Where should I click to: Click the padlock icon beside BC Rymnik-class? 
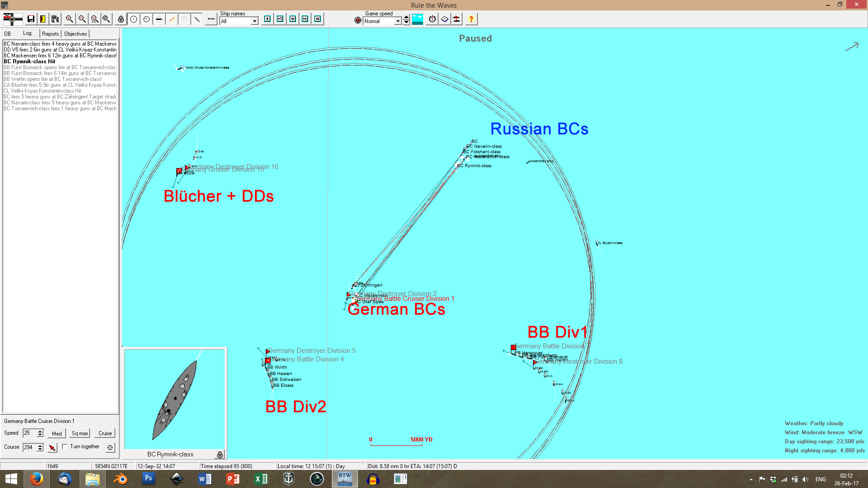(220, 455)
